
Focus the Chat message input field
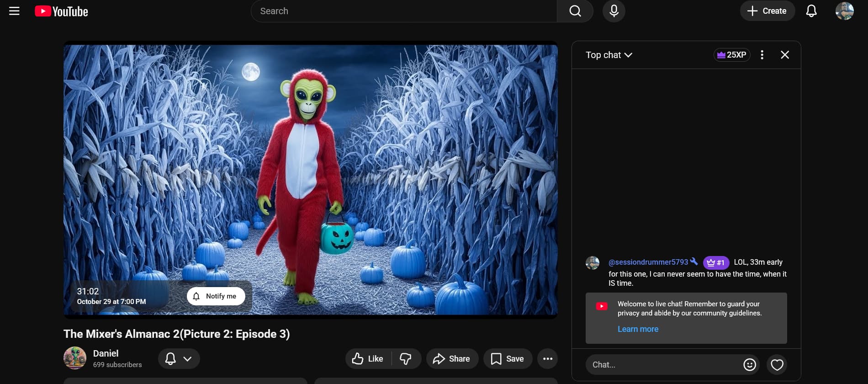(x=662, y=364)
